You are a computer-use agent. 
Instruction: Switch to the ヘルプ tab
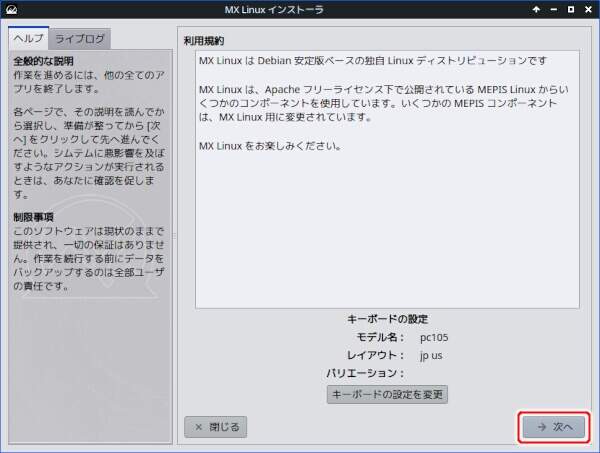click(27, 38)
